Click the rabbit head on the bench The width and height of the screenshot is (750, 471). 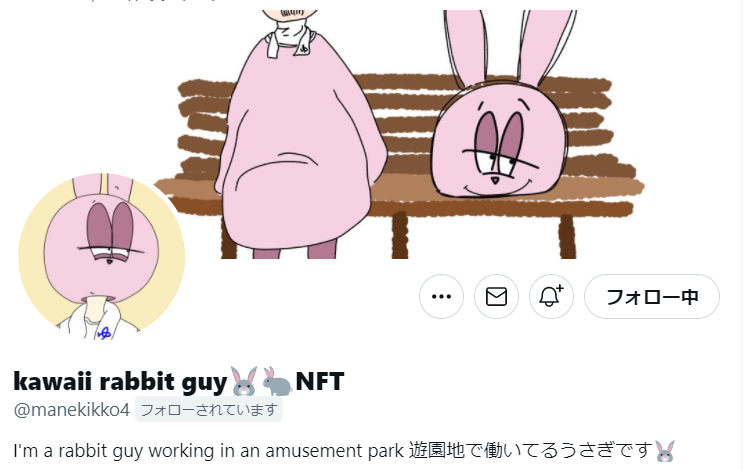[499, 141]
